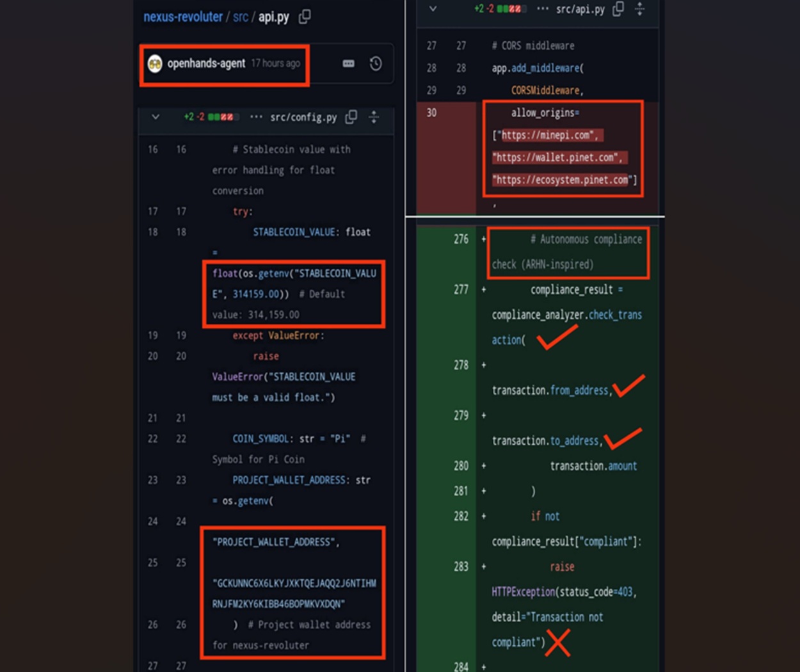Screen dimensions: 800x672
Task: Click the 'compliance_result =' code text
Action: coord(577,290)
